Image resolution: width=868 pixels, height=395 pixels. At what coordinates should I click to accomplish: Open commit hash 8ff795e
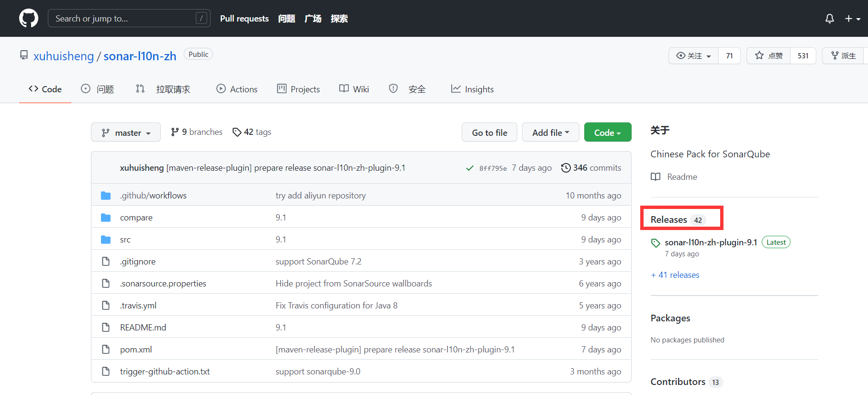point(493,168)
